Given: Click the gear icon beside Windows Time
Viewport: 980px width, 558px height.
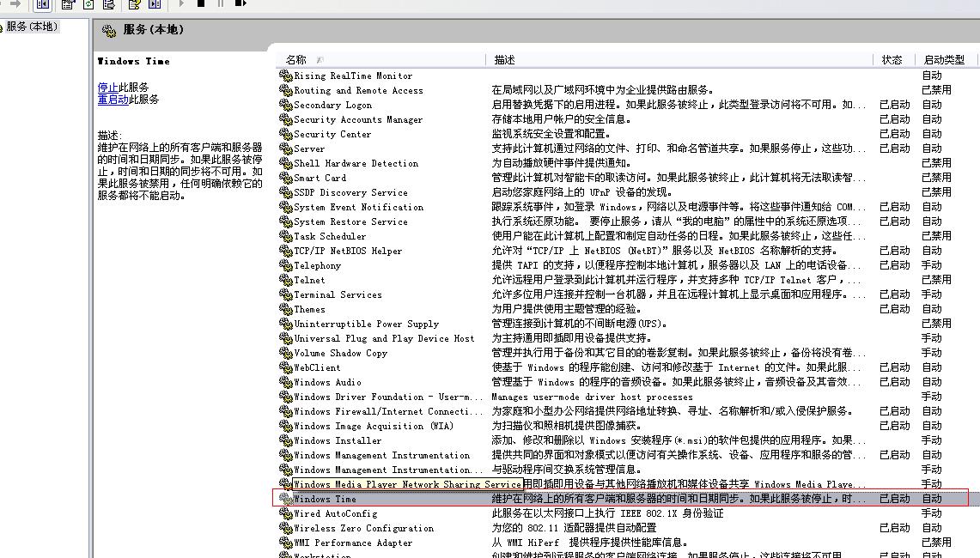Looking at the screenshot, I should tap(286, 499).
